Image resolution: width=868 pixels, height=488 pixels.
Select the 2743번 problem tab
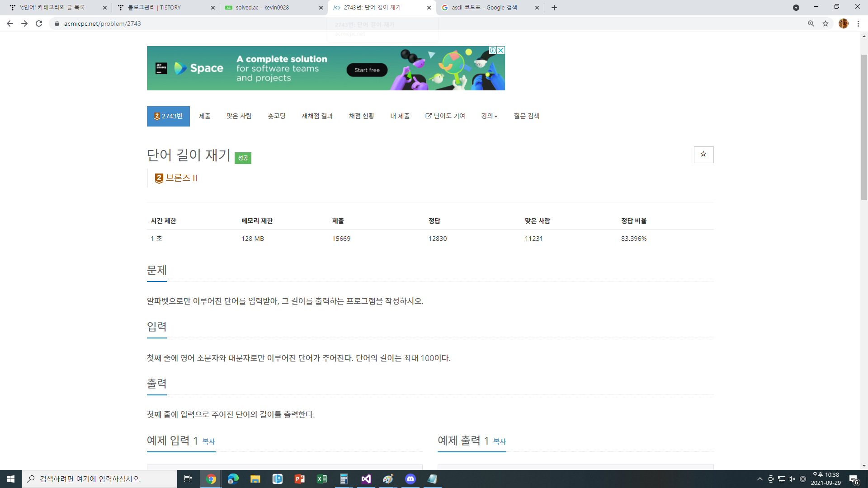pyautogui.click(x=168, y=116)
